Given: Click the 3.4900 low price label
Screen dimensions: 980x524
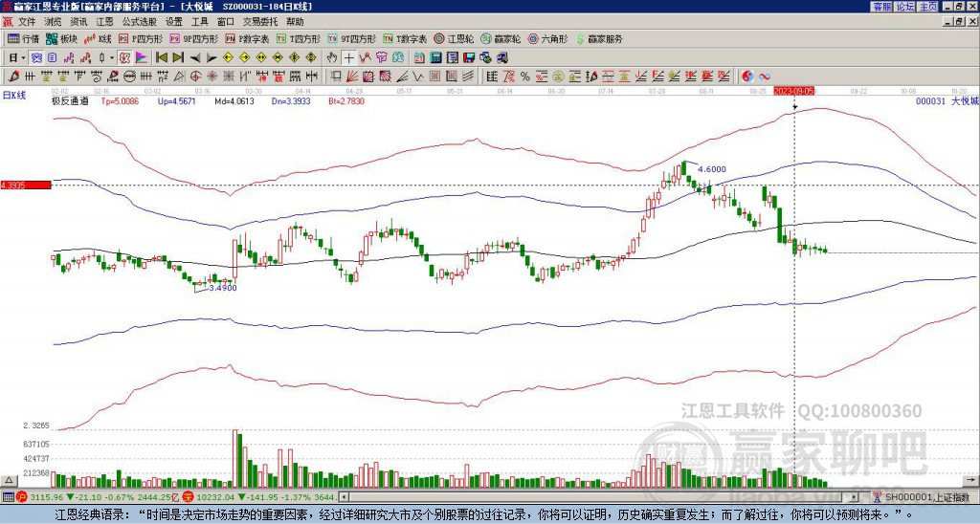Looking at the screenshot, I should [x=222, y=288].
